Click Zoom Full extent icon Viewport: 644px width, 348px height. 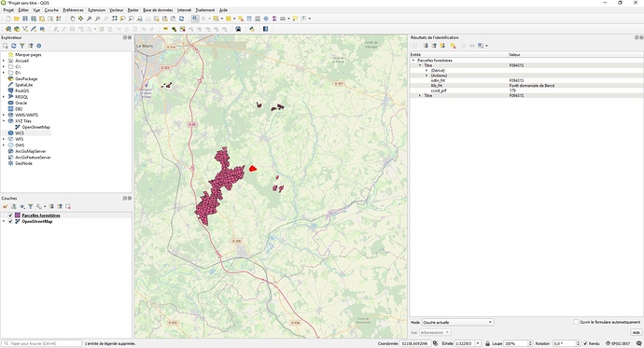point(114,19)
